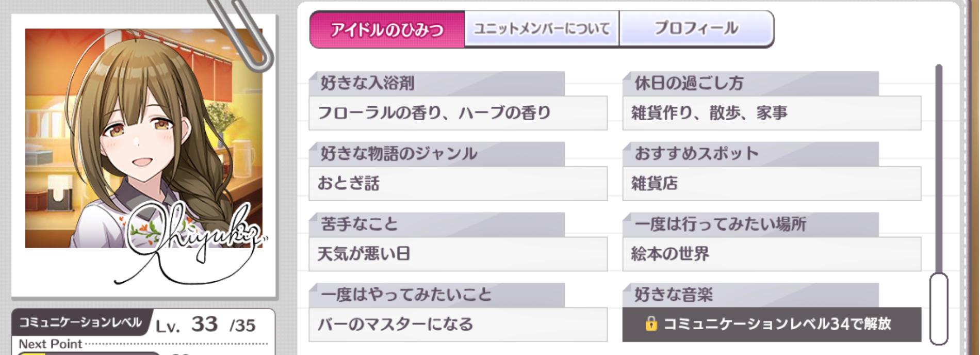Select the 雑貨店 answer field

point(772,183)
